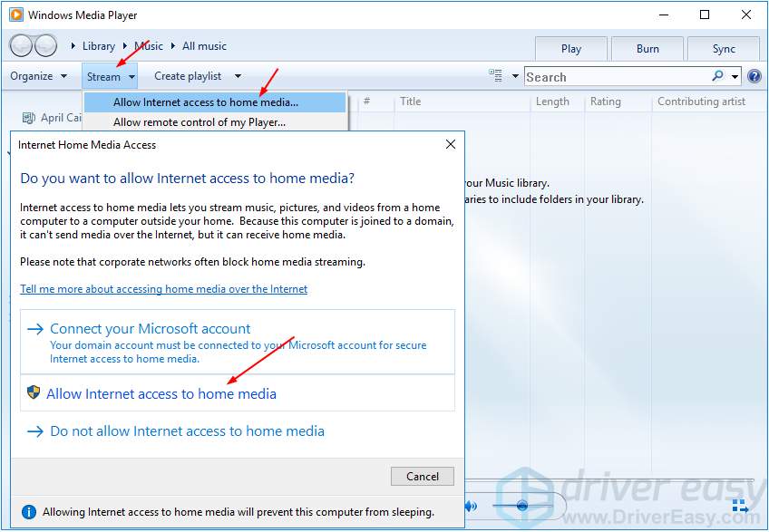Click All music in the breadcrumb

coord(205,46)
